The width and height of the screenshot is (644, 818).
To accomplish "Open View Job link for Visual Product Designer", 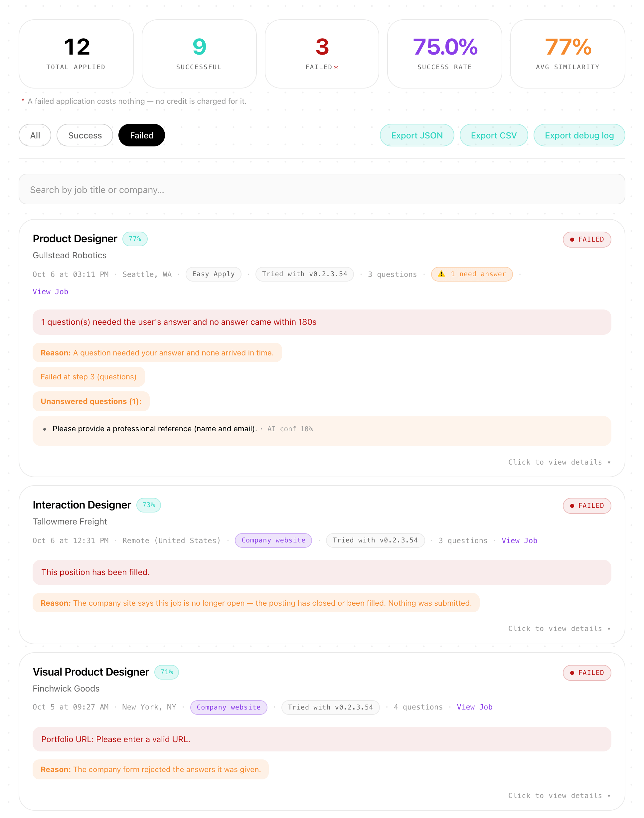I will tap(475, 707).
